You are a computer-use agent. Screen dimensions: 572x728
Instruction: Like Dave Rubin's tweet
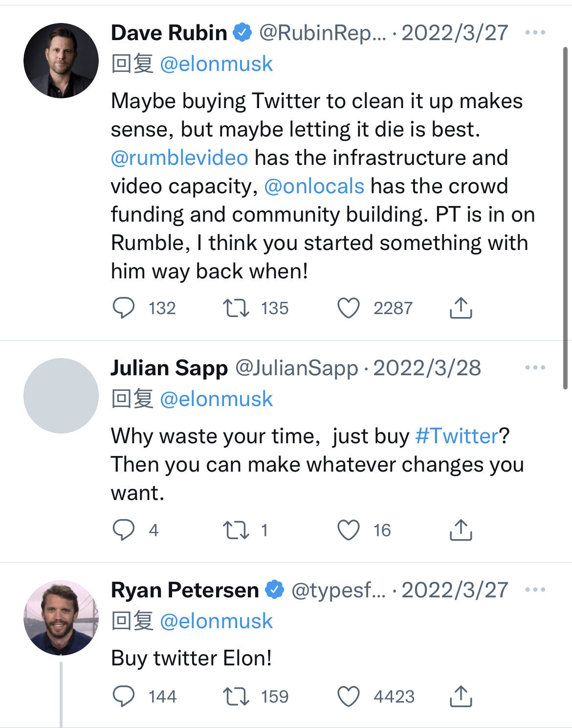[349, 308]
